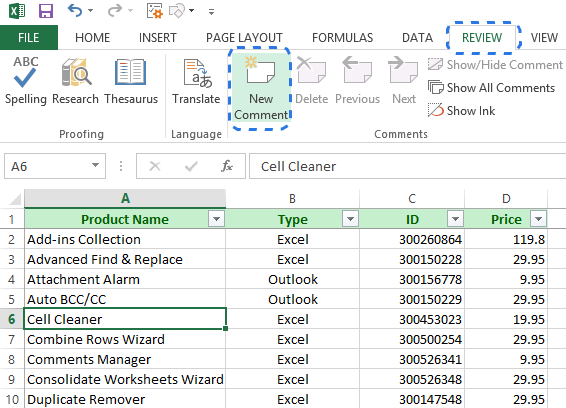Open the undo history dropdown arrow
This screenshot has height=408, width=566.
point(91,11)
